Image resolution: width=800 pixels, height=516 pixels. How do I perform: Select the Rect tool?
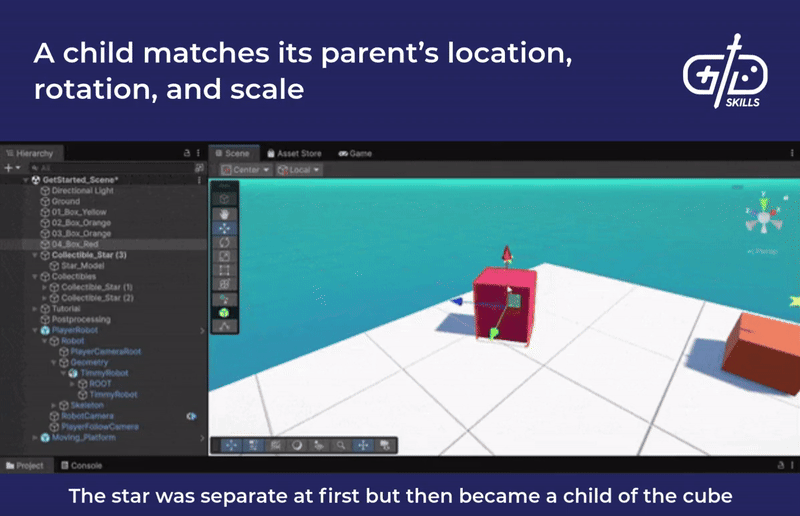tap(224, 270)
